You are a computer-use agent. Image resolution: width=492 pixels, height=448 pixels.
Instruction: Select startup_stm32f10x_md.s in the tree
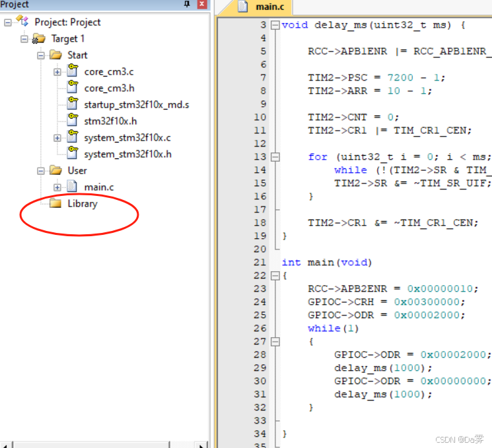coord(137,105)
